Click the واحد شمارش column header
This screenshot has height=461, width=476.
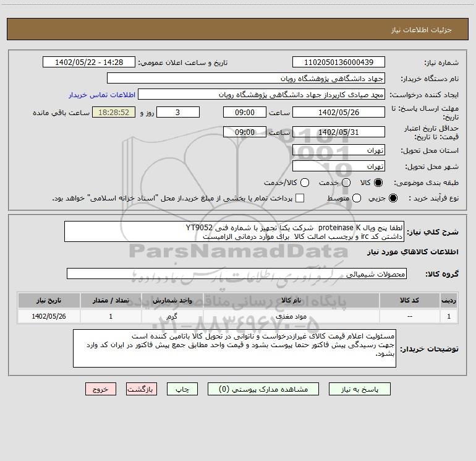coord(172,300)
